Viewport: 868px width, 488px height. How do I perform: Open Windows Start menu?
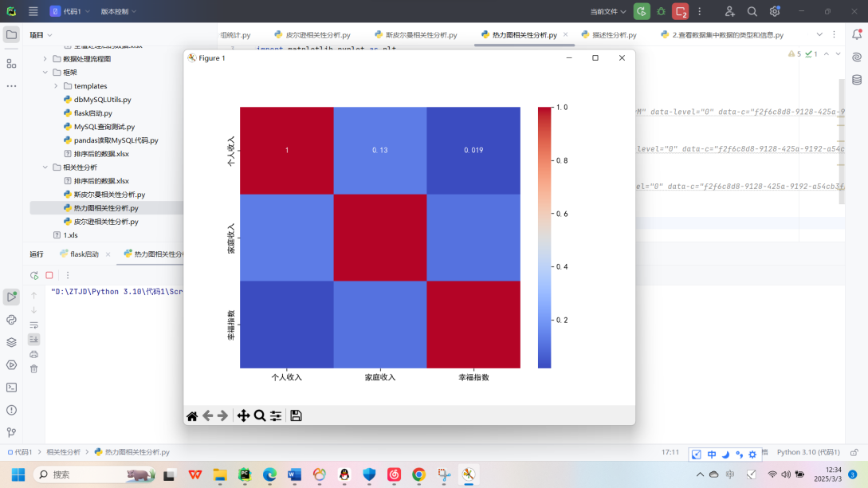(18, 474)
